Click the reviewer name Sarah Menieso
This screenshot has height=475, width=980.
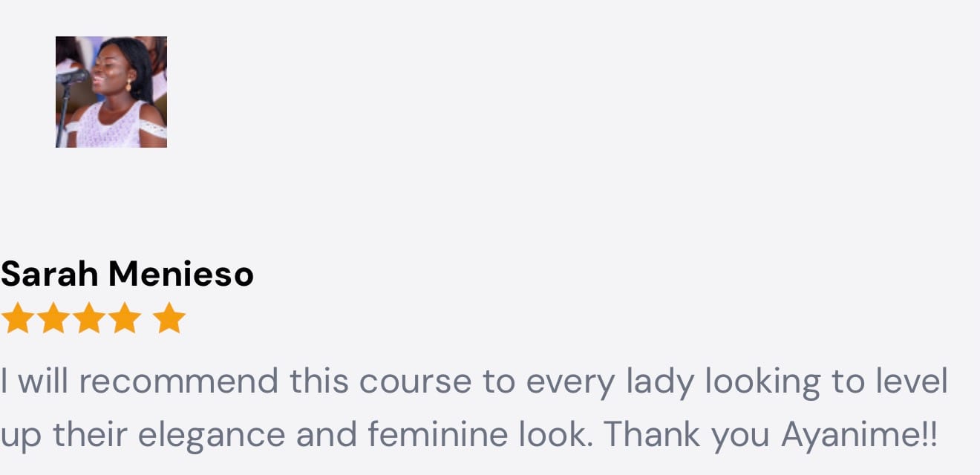pos(127,274)
